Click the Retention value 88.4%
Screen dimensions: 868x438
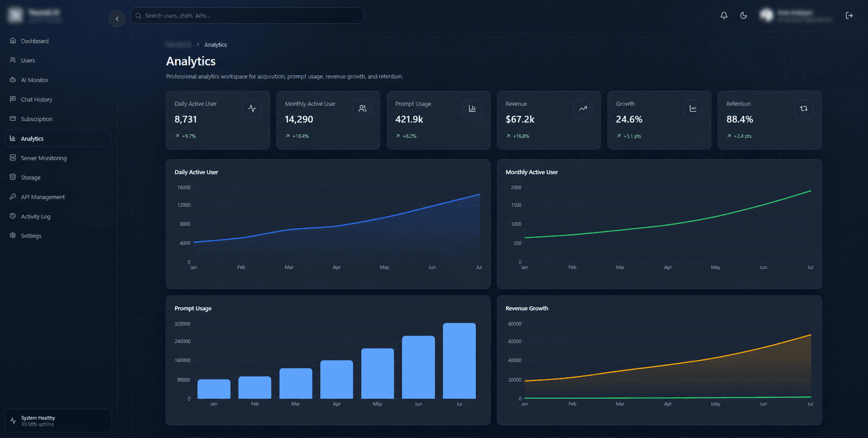click(x=740, y=119)
